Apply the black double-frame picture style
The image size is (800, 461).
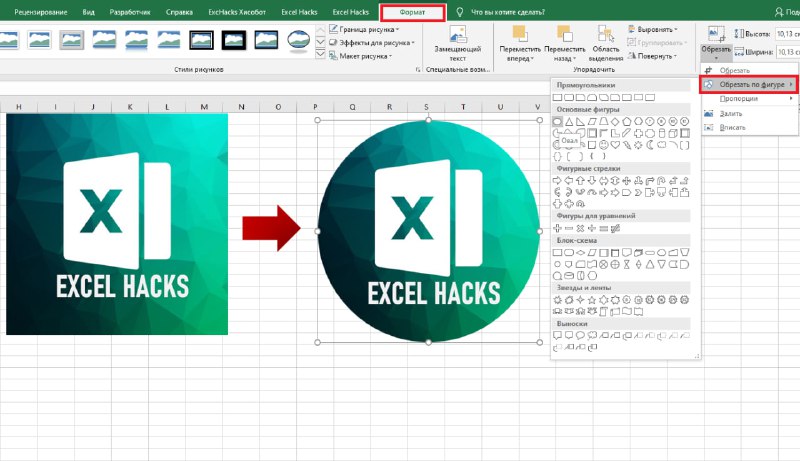coord(202,40)
